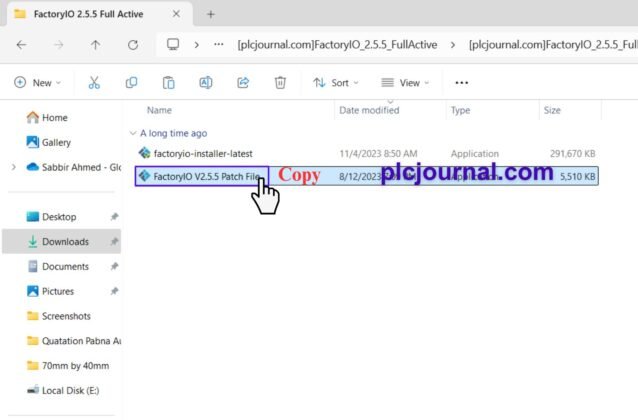The image size is (638, 420).
Task: Open Downloads in the sidebar
Action: coord(65,241)
